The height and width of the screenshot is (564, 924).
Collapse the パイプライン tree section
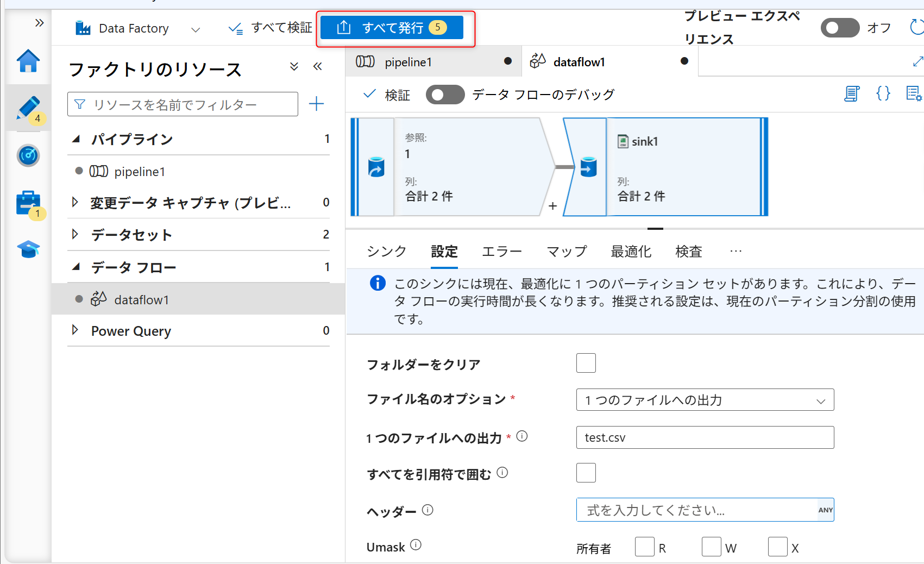77,139
